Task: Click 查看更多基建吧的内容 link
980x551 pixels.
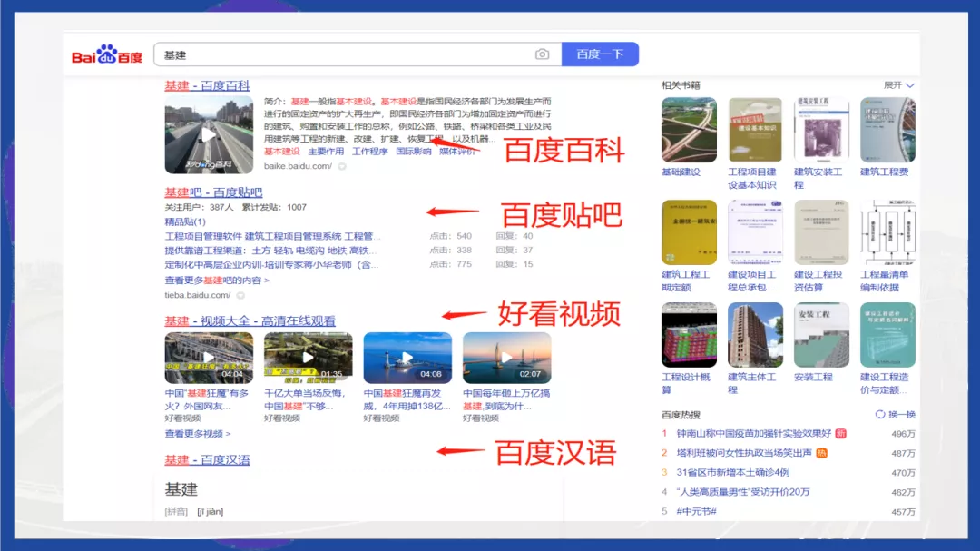Action: point(217,280)
